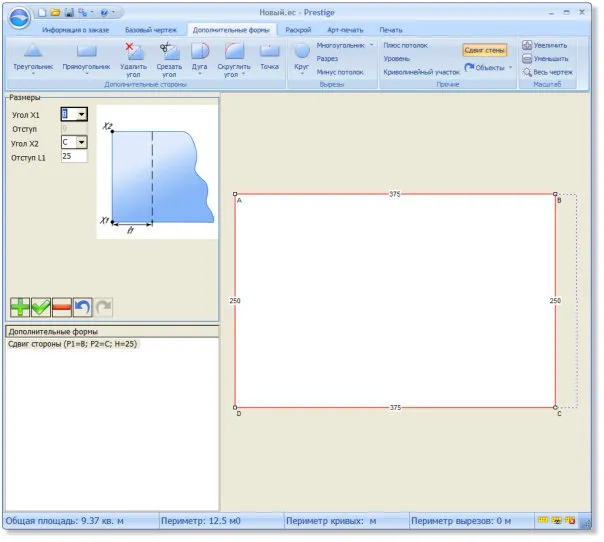Click the Отступ L1 input field
The height and width of the screenshot is (542, 604).
pos(74,156)
